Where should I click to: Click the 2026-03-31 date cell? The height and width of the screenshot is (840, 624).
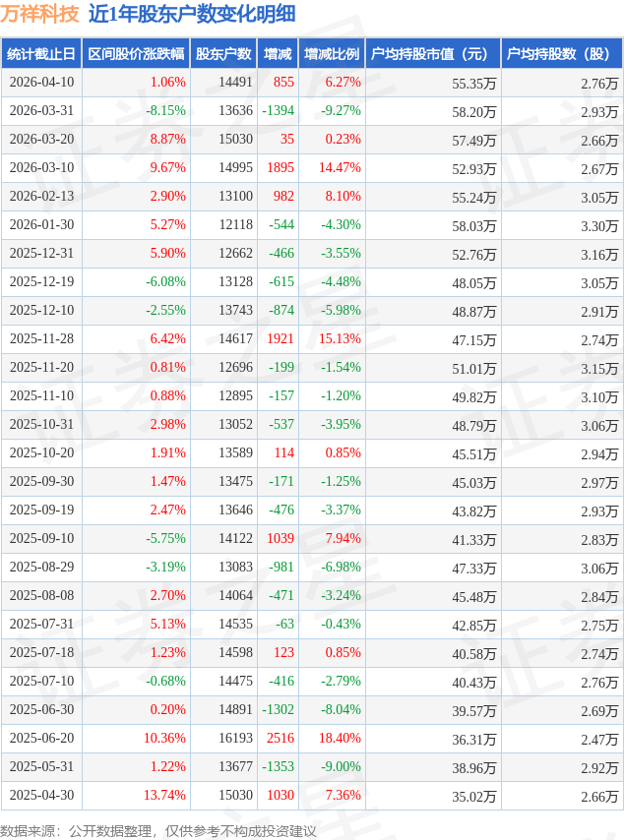tap(41, 111)
